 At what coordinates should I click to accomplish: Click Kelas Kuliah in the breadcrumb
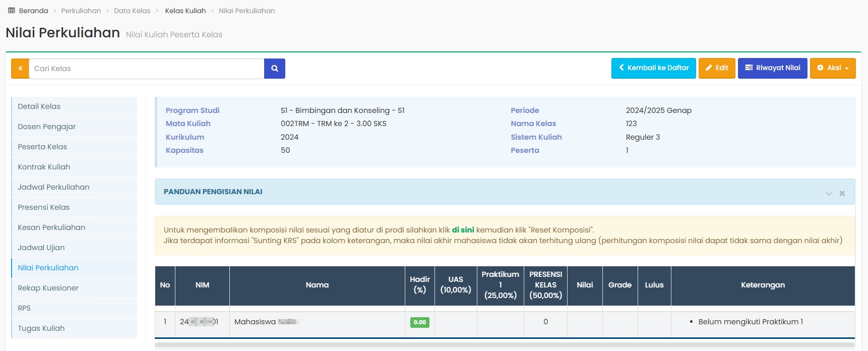click(185, 11)
